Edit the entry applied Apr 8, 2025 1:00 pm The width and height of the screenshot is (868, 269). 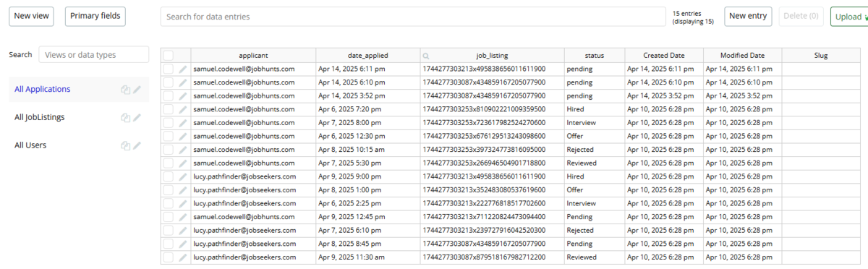(x=183, y=190)
